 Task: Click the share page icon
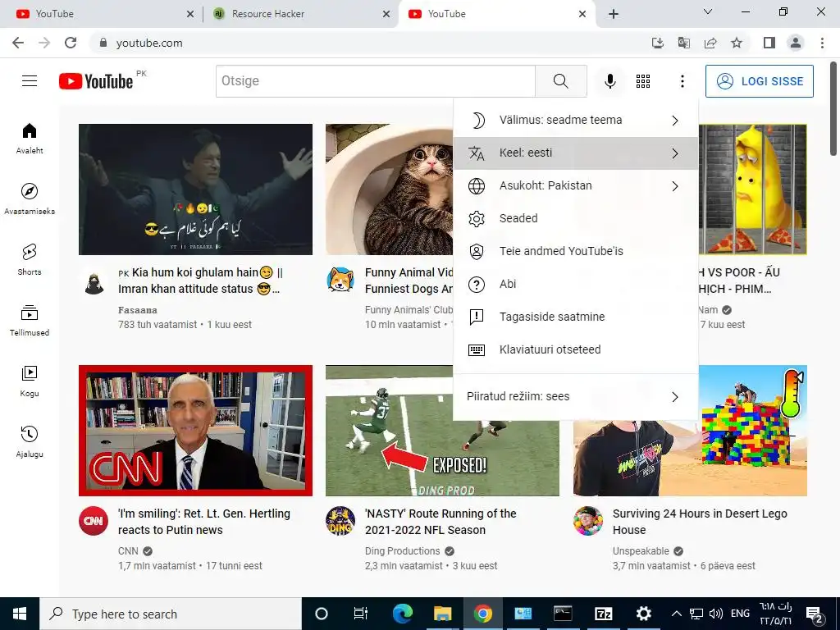coord(710,43)
